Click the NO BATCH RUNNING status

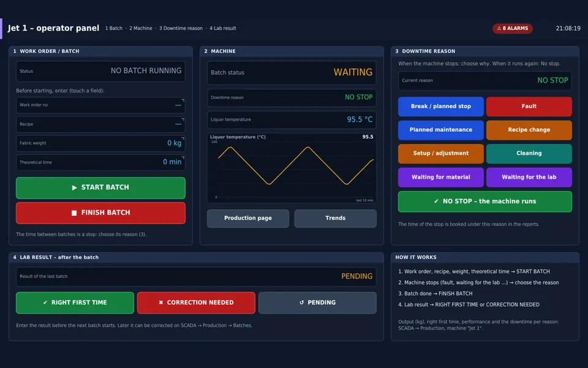point(146,71)
